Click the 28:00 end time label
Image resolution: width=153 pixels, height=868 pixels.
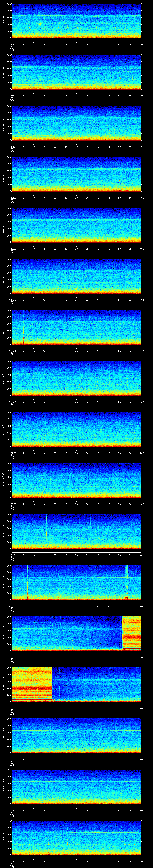click(x=141, y=708)
